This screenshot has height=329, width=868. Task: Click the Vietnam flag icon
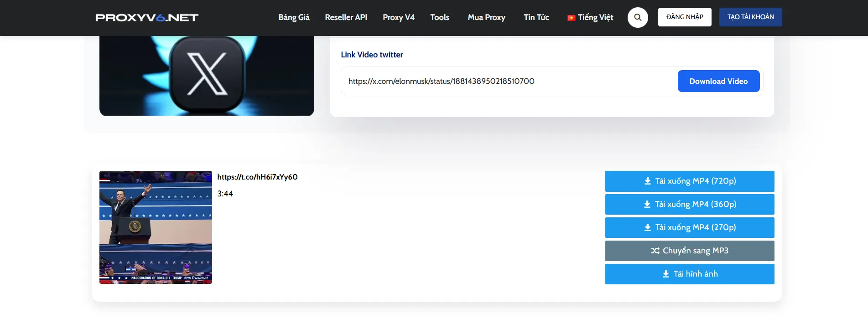[x=571, y=18]
